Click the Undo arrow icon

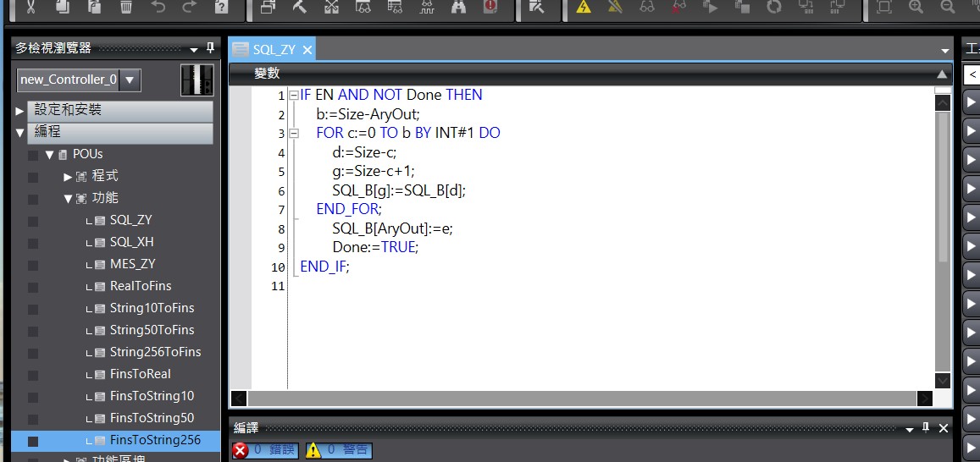pyautogui.click(x=158, y=7)
